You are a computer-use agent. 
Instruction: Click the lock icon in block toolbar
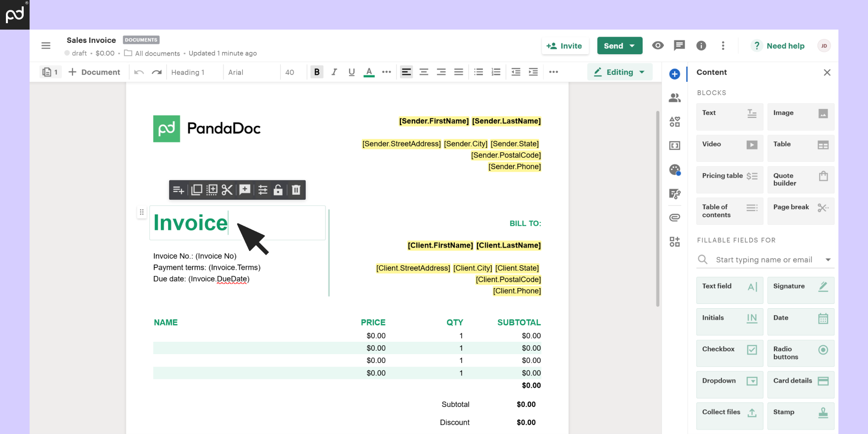coord(278,190)
